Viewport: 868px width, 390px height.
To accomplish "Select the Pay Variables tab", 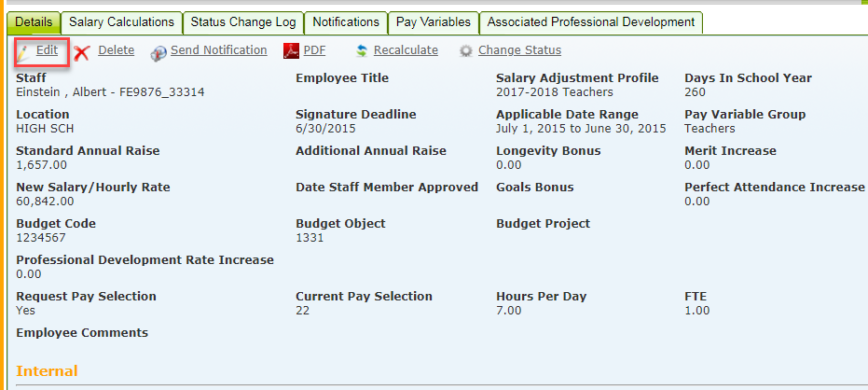I will pyautogui.click(x=434, y=22).
